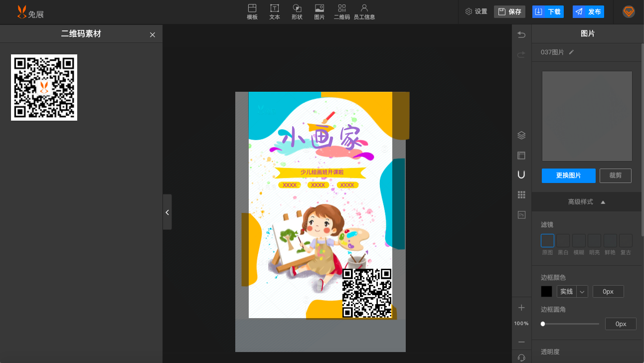Screen dimensions: 644x363
Task: Edit the 037图片 name with pencil icon
Action: [571, 52]
